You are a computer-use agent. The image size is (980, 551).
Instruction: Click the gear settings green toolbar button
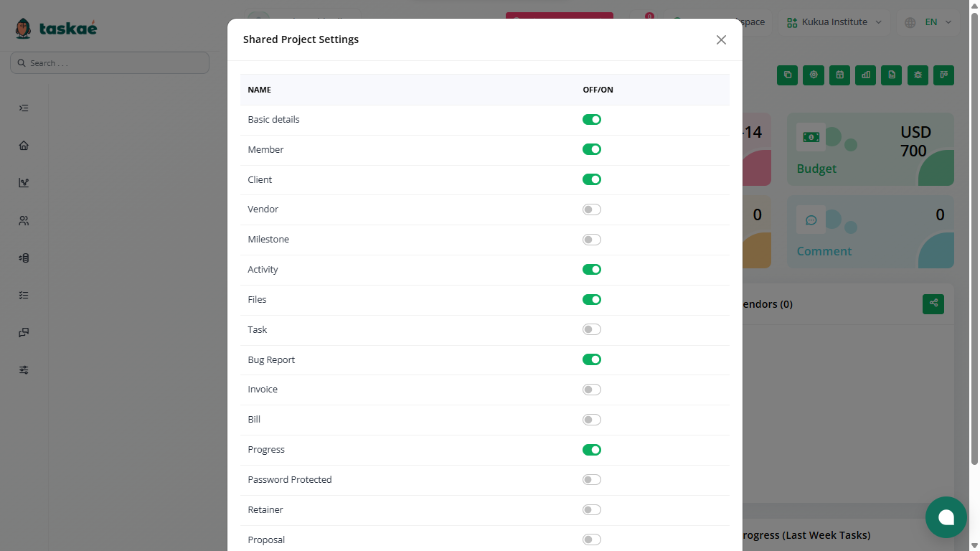(814, 75)
